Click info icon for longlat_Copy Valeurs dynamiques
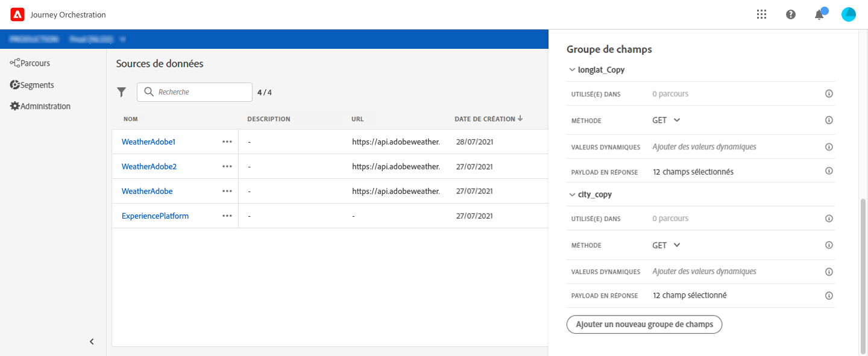 pos(829,147)
